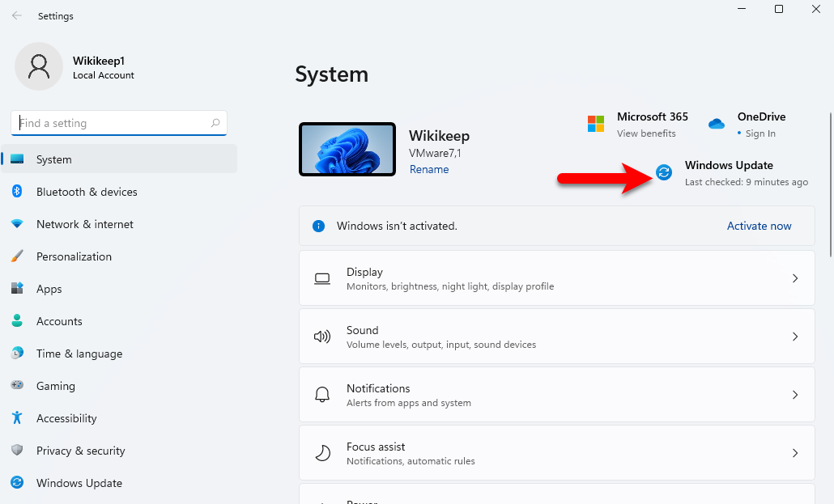
Task: Click the back arrow in Settings header
Action: [x=17, y=15]
